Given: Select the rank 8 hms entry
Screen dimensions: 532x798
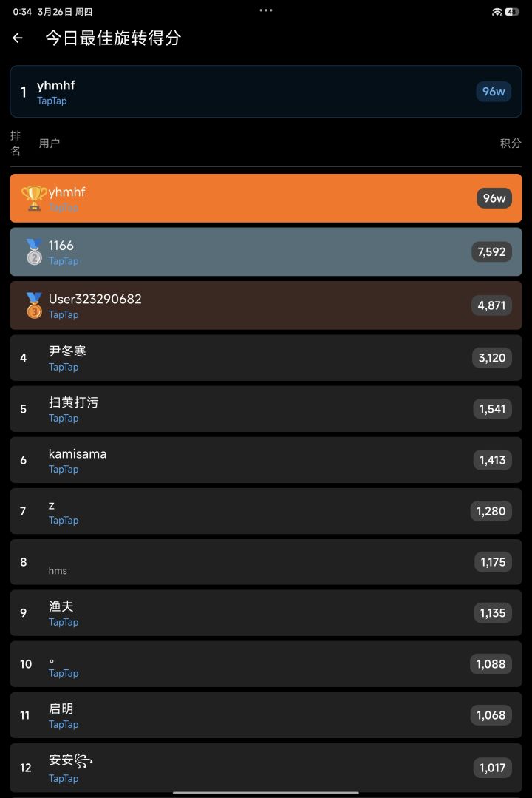Looking at the screenshot, I should tap(266, 562).
